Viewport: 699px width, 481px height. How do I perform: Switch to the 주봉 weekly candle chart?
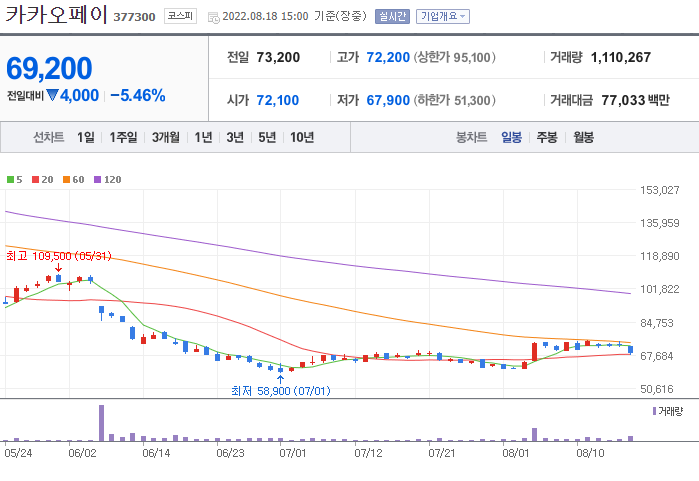click(547, 137)
